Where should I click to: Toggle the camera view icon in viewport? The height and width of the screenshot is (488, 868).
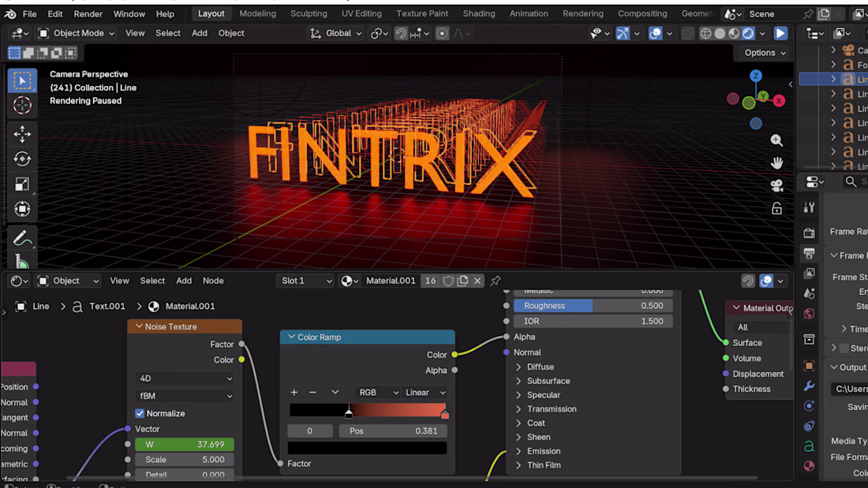(776, 186)
